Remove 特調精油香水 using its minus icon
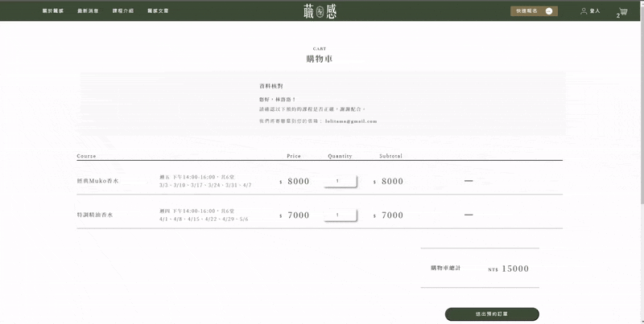Screen dimensions: 644x324 [469, 215]
